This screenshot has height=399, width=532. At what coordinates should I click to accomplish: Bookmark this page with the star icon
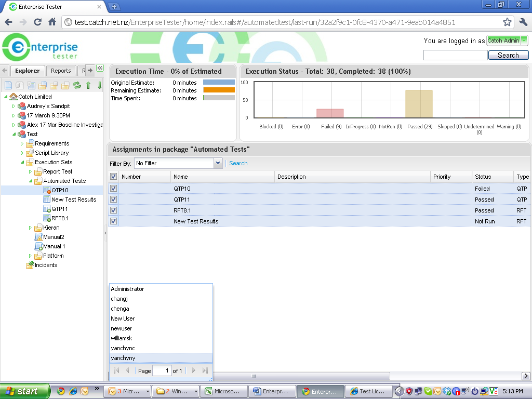(x=507, y=22)
